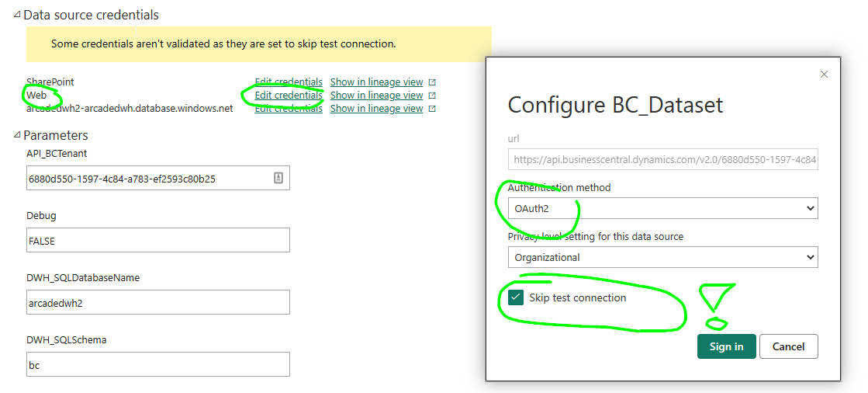Select the 'SharePoint' data source name
The height and width of the screenshot is (393, 868).
[50, 82]
